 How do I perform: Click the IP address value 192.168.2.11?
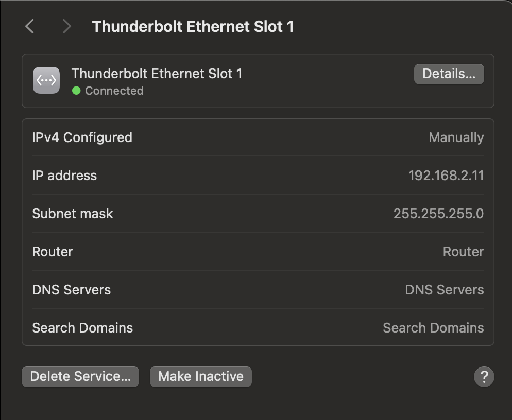tap(446, 176)
